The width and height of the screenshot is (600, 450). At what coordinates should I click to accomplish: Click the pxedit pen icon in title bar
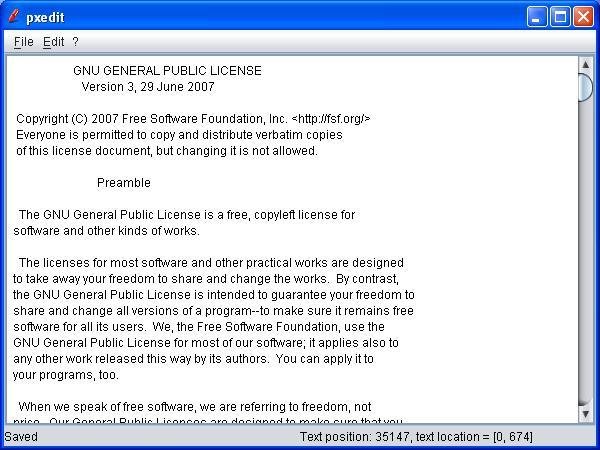click(x=13, y=16)
